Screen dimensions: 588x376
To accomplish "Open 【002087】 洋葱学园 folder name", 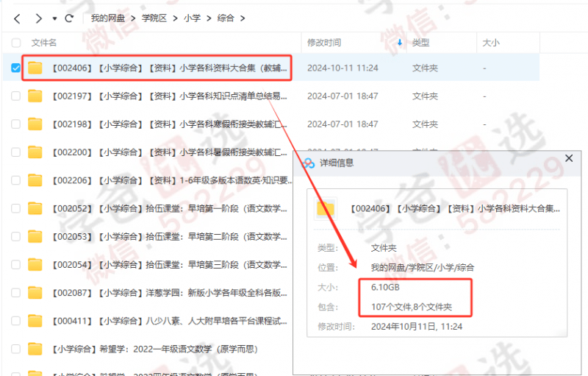I will [x=169, y=293].
